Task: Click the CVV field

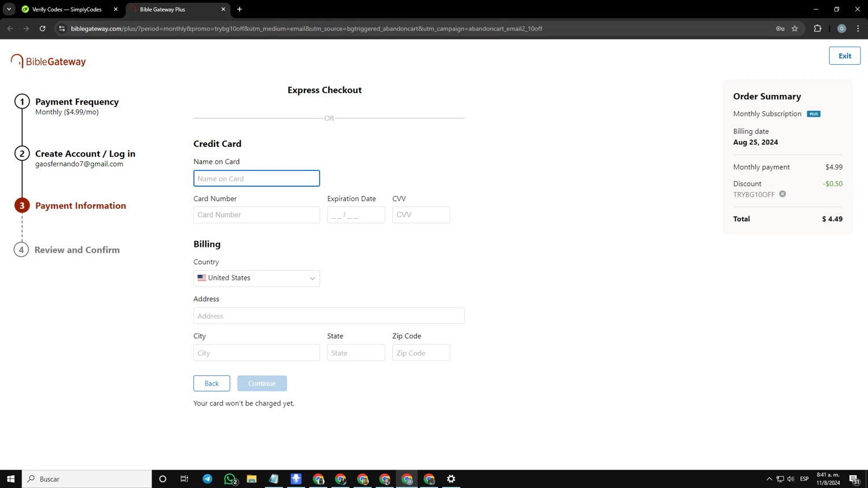Action: [421, 215]
